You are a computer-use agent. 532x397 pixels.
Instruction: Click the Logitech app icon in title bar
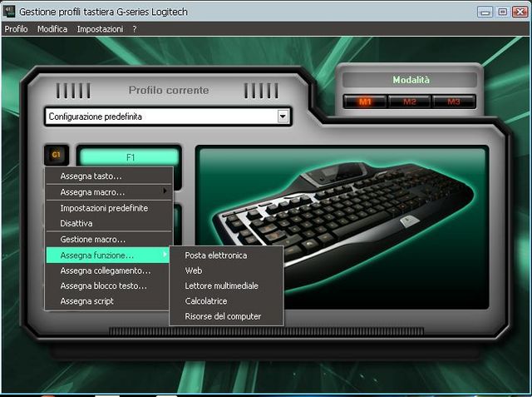click(x=9, y=12)
